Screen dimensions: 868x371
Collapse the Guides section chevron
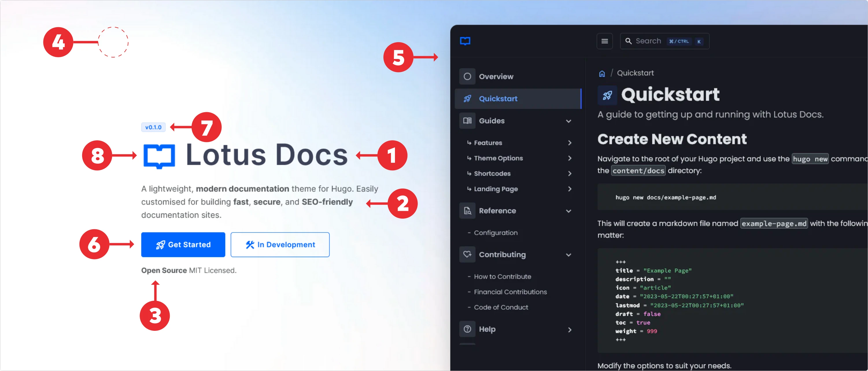point(568,121)
